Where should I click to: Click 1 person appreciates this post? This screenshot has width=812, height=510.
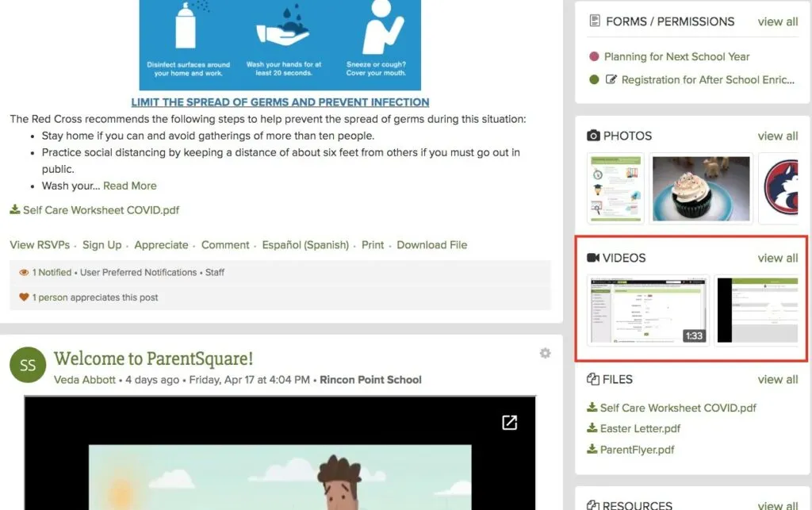tap(95, 297)
